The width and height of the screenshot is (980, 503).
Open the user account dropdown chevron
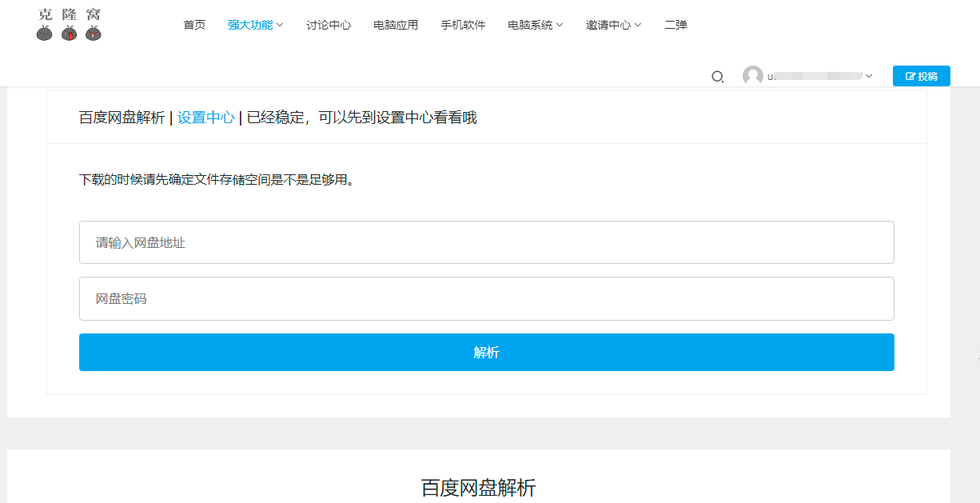pos(869,77)
